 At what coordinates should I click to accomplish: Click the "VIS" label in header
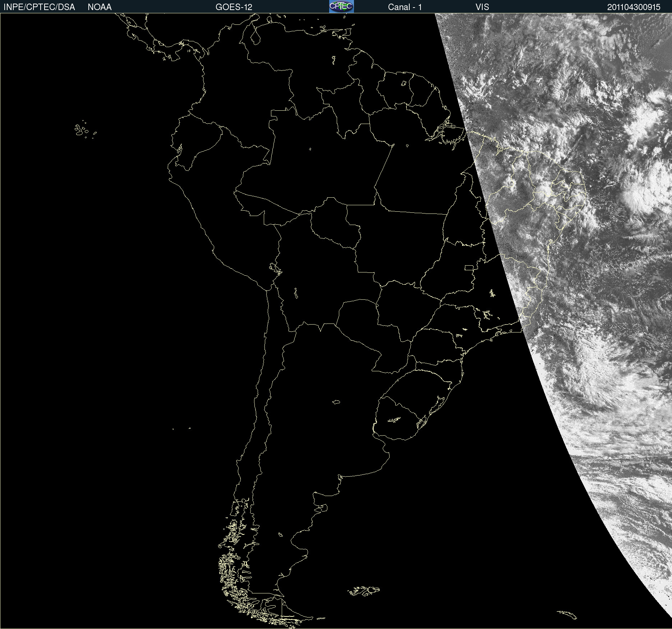(482, 7)
